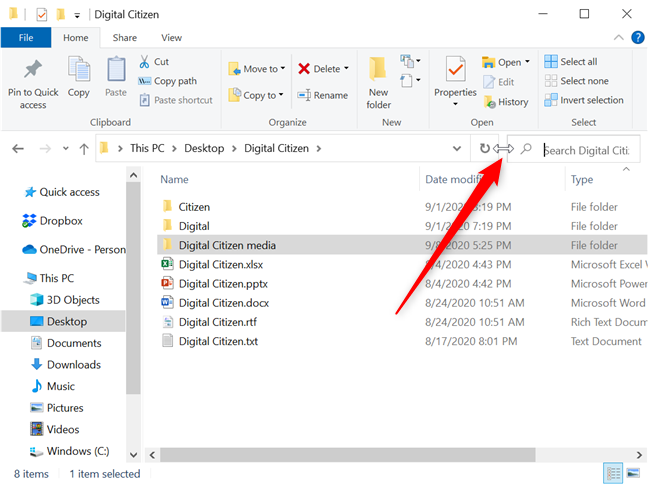Select the Citizen folder row

(402, 207)
